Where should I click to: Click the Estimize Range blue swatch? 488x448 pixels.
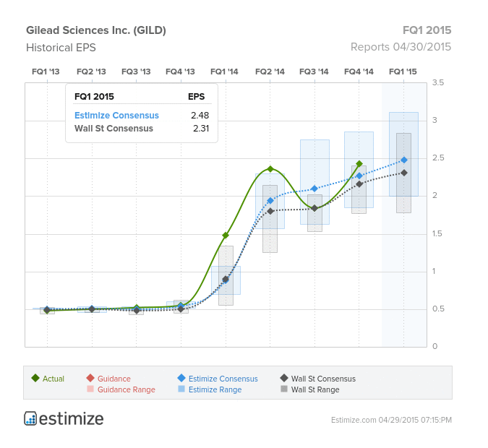point(181,389)
